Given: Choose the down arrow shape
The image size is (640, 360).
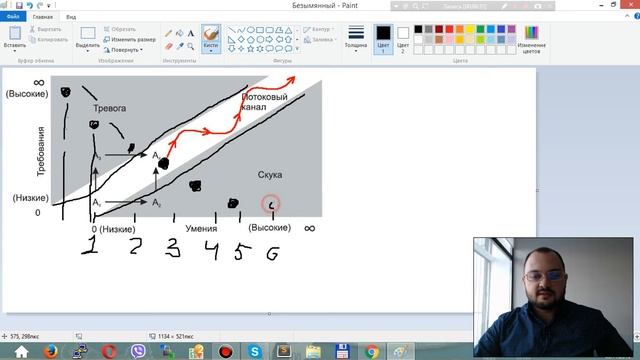Looking at the screenshot, I should (231, 49).
